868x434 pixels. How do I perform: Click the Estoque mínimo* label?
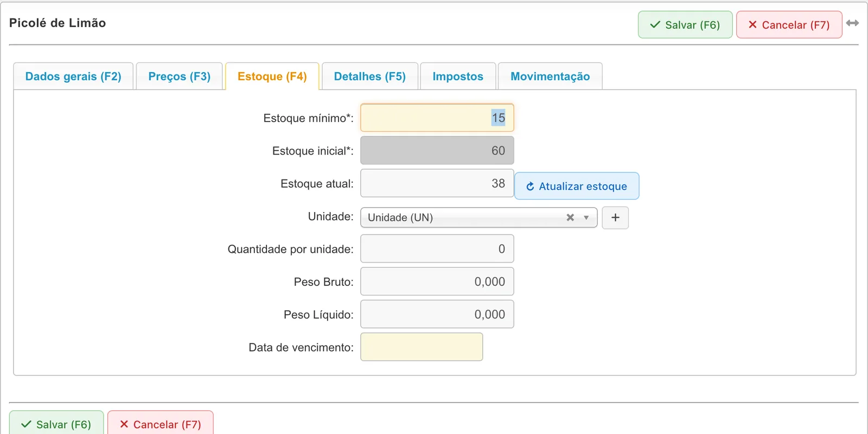point(308,118)
